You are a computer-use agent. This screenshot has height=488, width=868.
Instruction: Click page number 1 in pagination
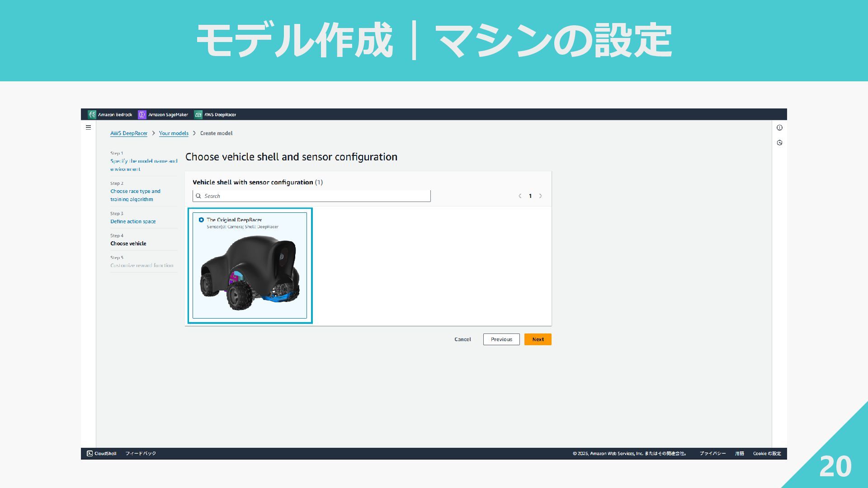tap(530, 196)
